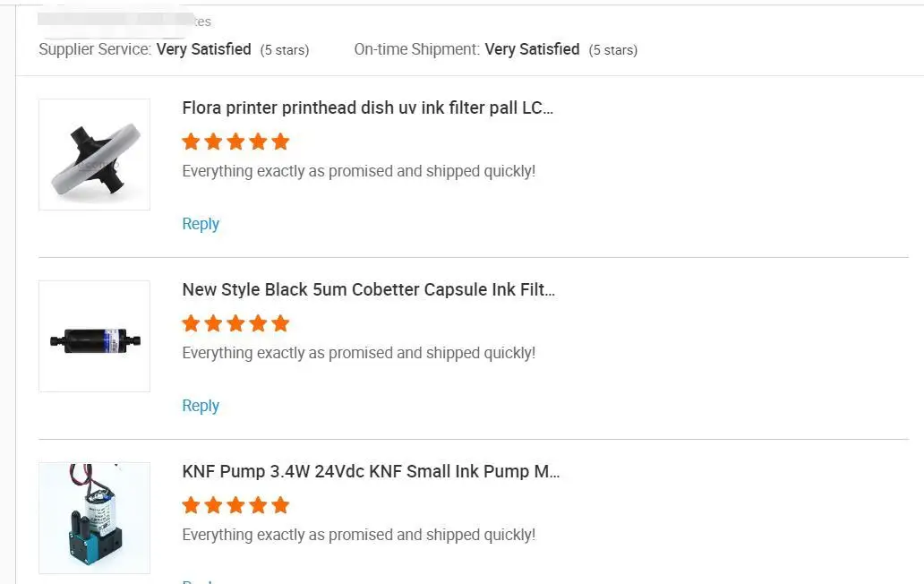
Task: Click the review comment under KNF Pump
Action: (358, 535)
